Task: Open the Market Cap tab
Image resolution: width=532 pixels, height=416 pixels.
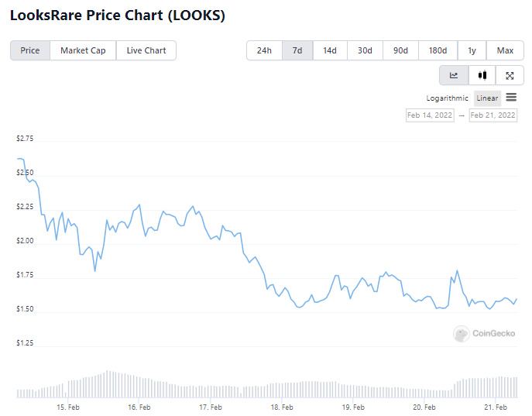Action: [83, 50]
